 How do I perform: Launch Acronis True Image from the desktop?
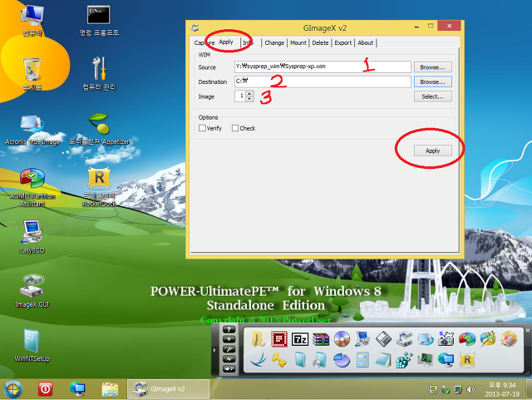[32, 130]
